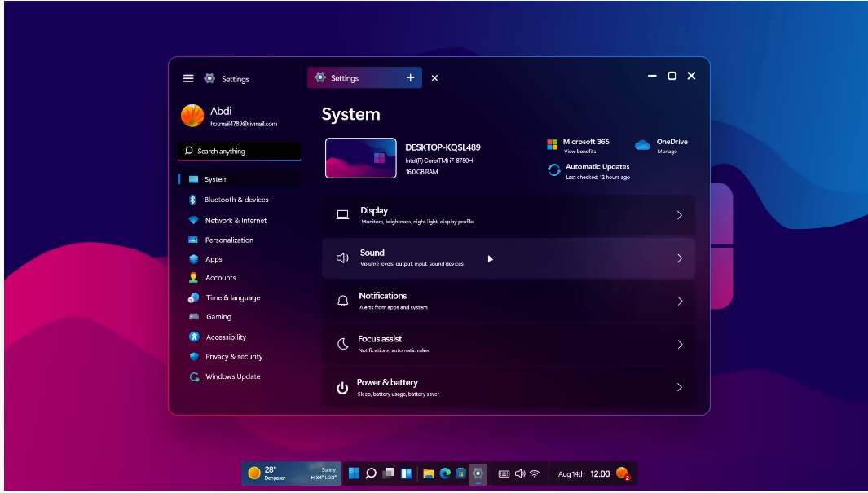Screen dimensions: 868x493
Task: Launch Microsoft Edge from the taskbar
Action: tap(445, 473)
